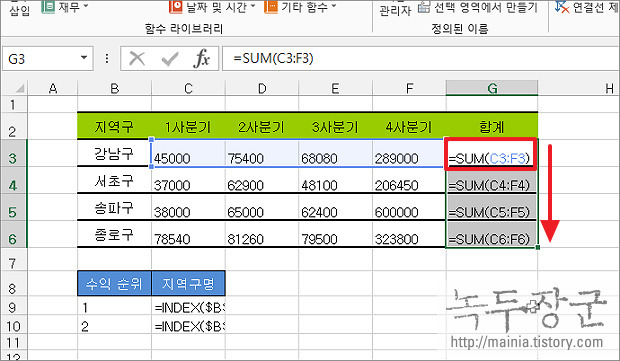
Task: Select cell containing 종로구
Action: click(x=114, y=234)
